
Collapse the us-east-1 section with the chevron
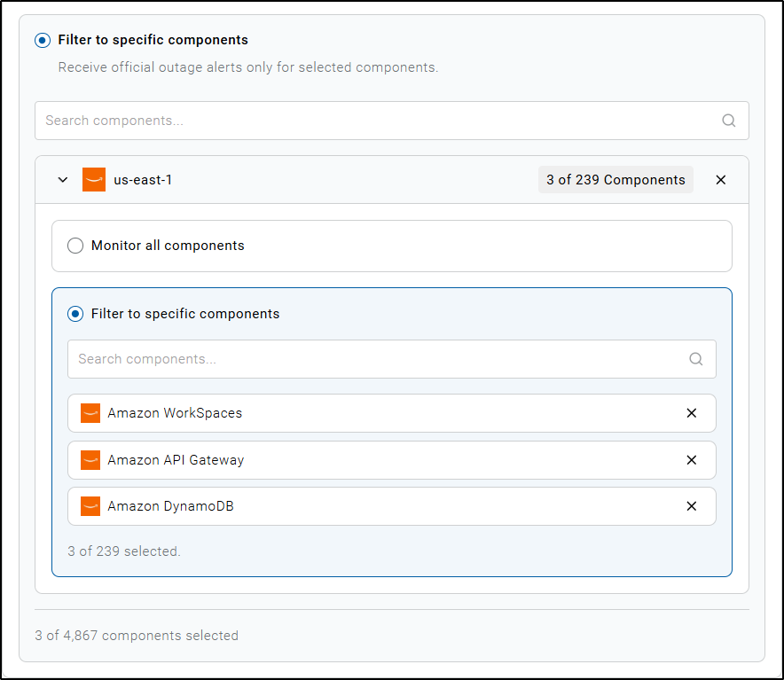(63, 180)
